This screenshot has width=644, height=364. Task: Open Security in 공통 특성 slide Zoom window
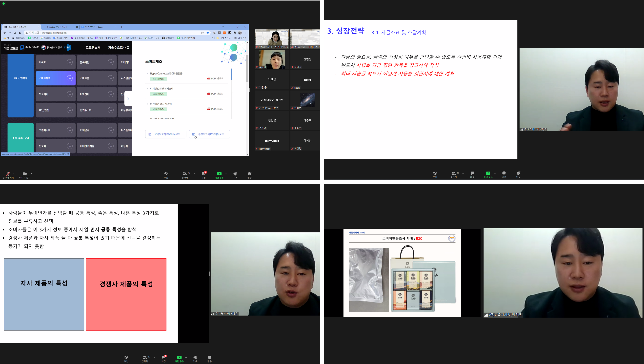(x=126, y=359)
